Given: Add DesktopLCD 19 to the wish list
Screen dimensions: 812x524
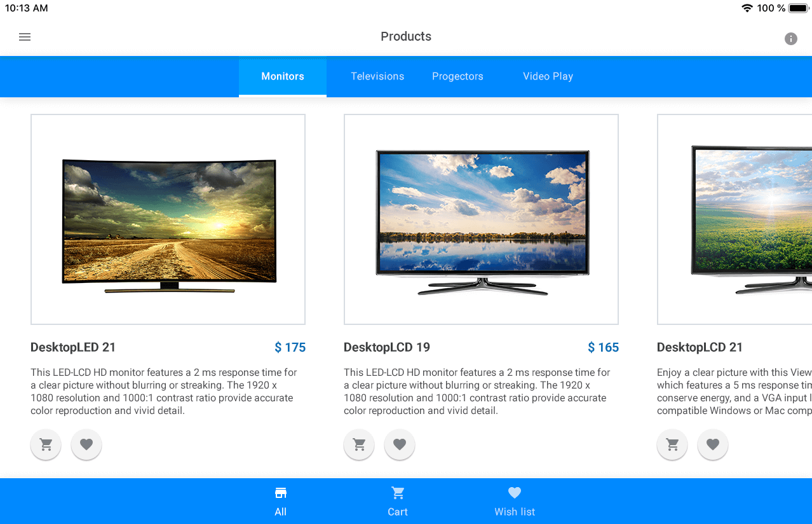Looking at the screenshot, I should 399,445.
